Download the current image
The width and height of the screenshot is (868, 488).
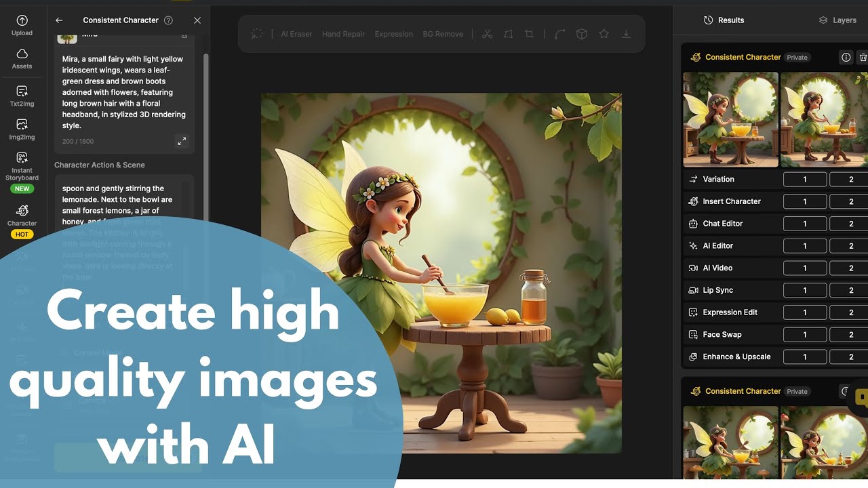626,34
